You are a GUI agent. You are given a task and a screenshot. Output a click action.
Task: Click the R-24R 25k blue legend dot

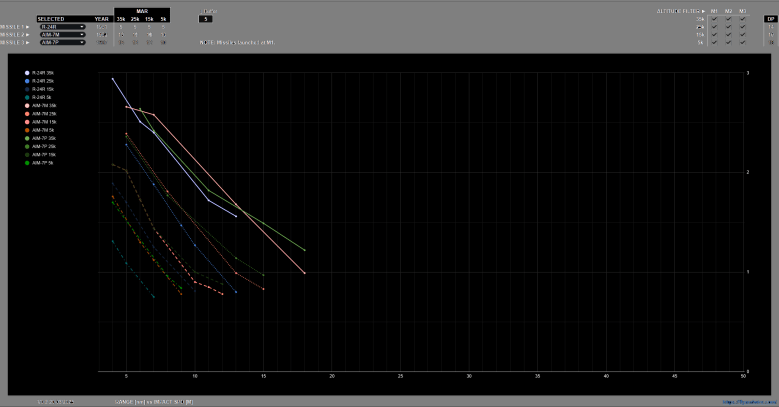28,81
